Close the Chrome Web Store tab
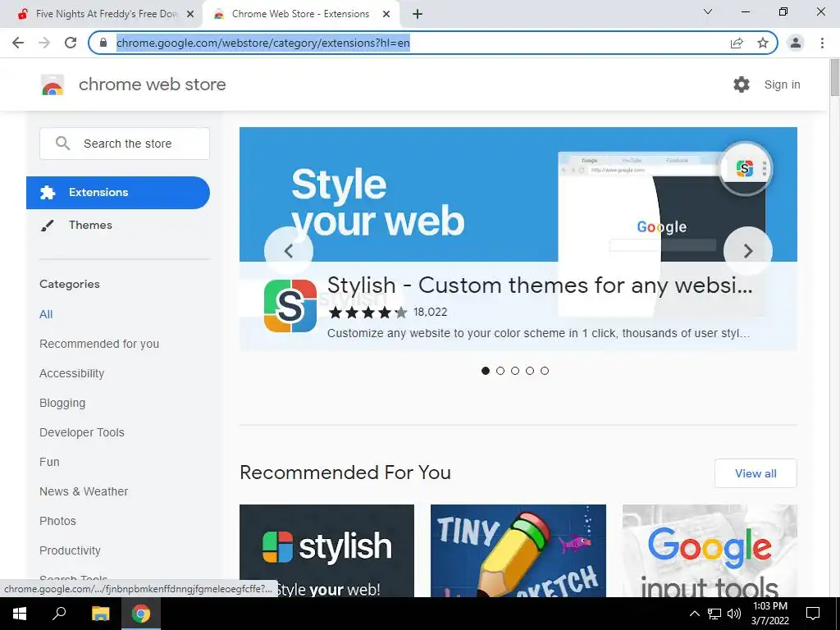The image size is (840, 630). [386, 14]
